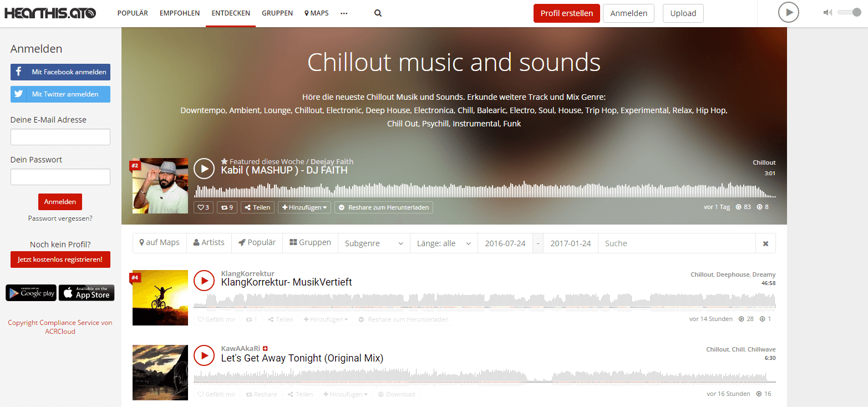Expand Hinzufügen menu on featured track
Screen dimensions: 868x407
click(x=304, y=207)
